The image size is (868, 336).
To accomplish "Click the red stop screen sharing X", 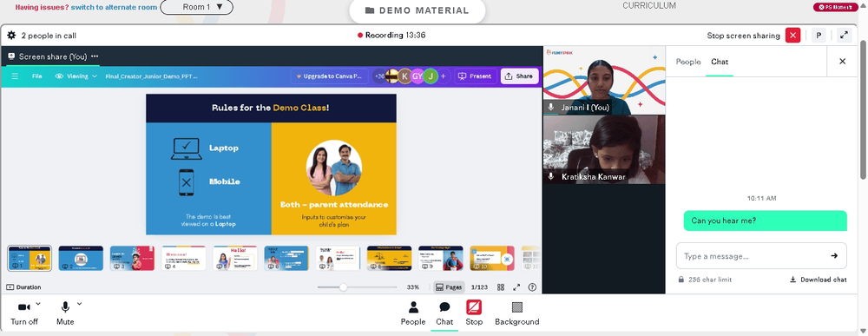I will point(792,36).
